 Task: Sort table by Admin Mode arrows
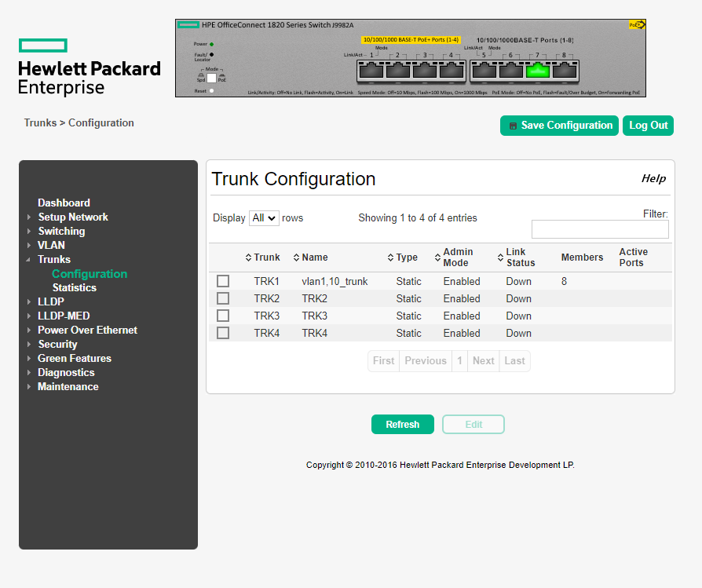(438, 257)
